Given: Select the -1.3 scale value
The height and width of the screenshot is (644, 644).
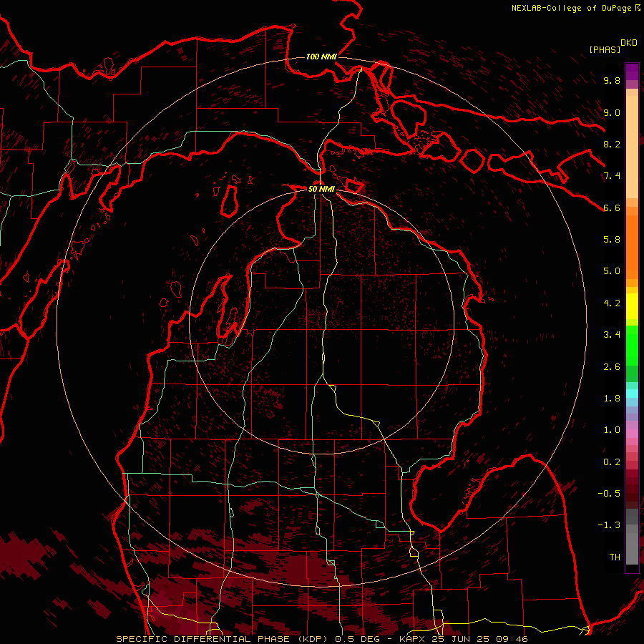Looking at the screenshot, I should pos(609,525).
